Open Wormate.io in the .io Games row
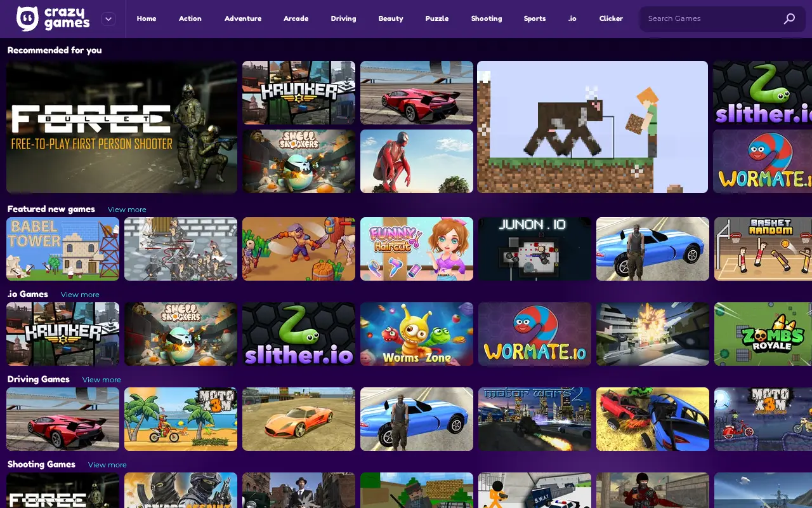The height and width of the screenshot is (508, 812). tap(535, 334)
